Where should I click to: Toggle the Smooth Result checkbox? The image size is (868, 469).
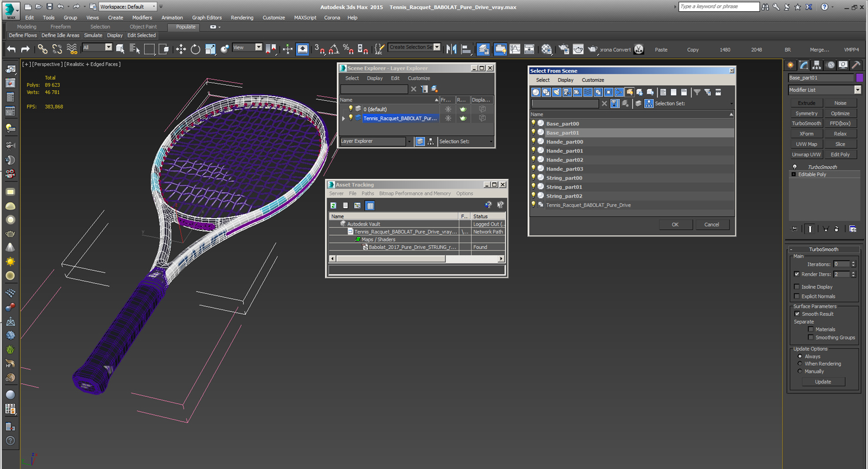coord(796,314)
